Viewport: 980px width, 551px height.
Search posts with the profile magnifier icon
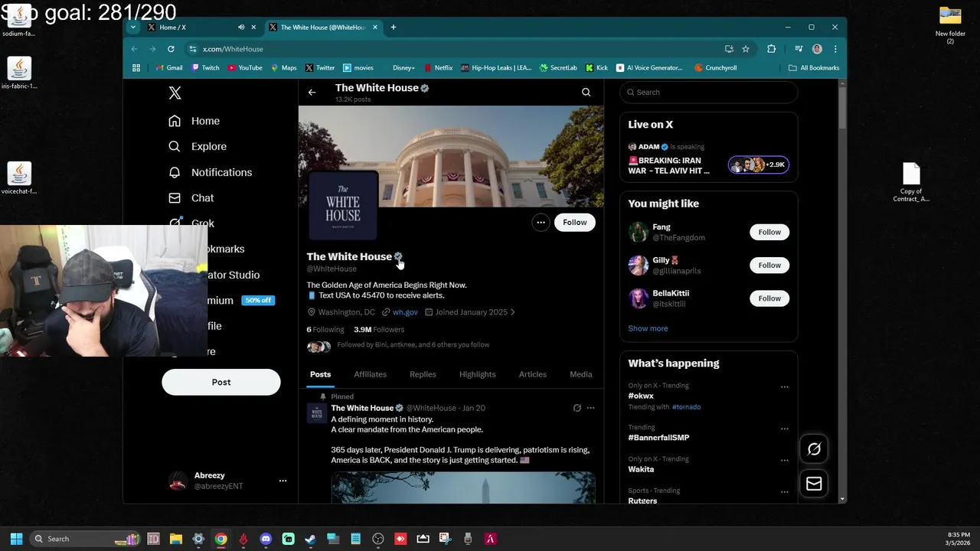(586, 92)
